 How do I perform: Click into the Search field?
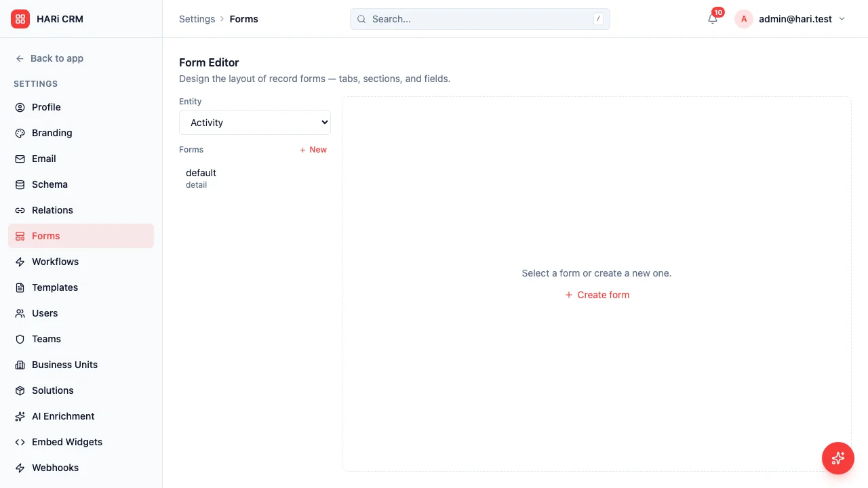pos(479,19)
